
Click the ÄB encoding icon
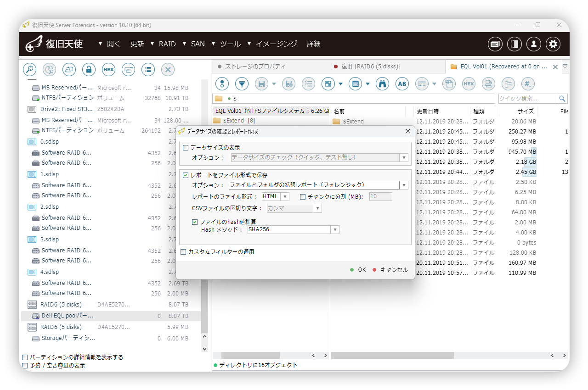pyautogui.click(x=402, y=84)
